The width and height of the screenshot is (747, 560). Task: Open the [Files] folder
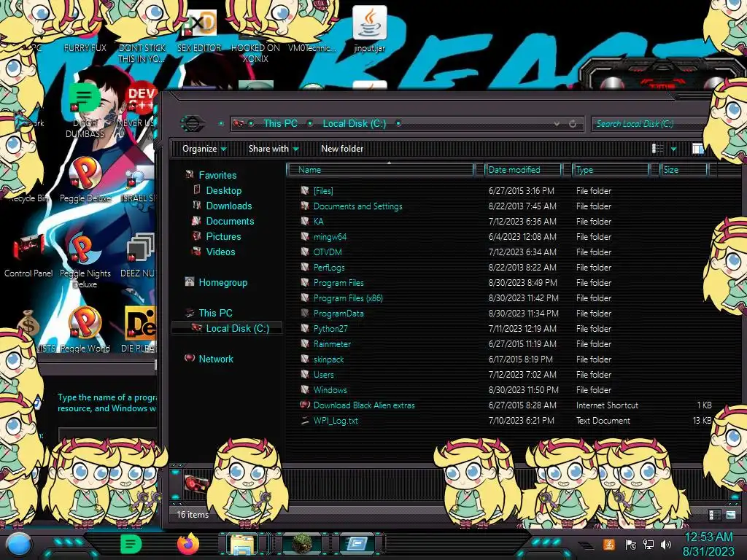coord(323,191)
